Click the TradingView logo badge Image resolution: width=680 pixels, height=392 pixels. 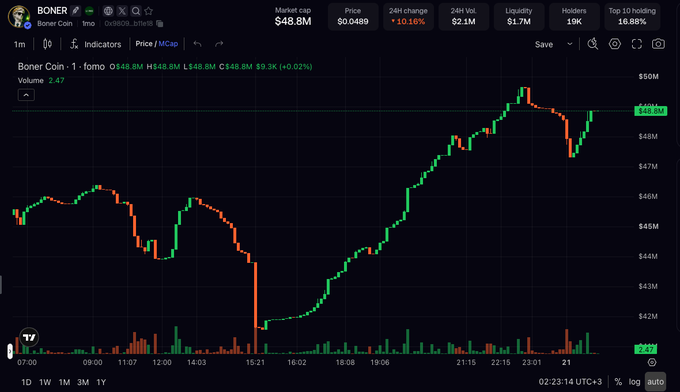(x=29, y=337)
